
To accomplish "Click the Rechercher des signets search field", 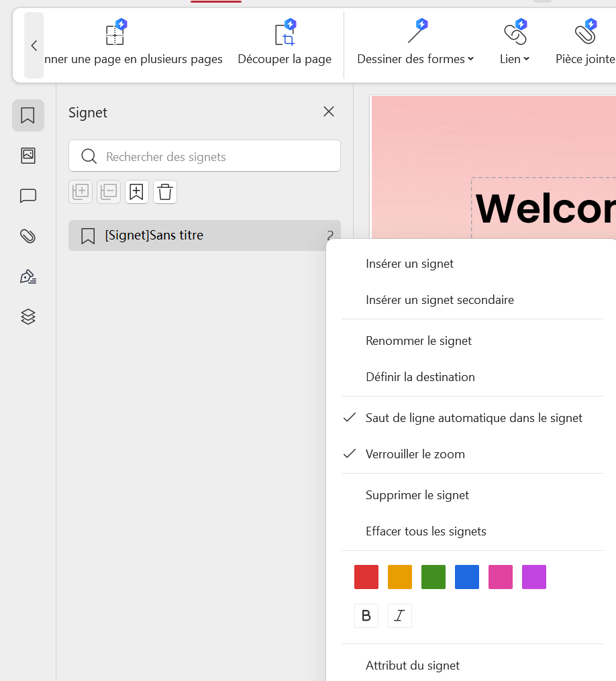I will click(x=204, y=156).
